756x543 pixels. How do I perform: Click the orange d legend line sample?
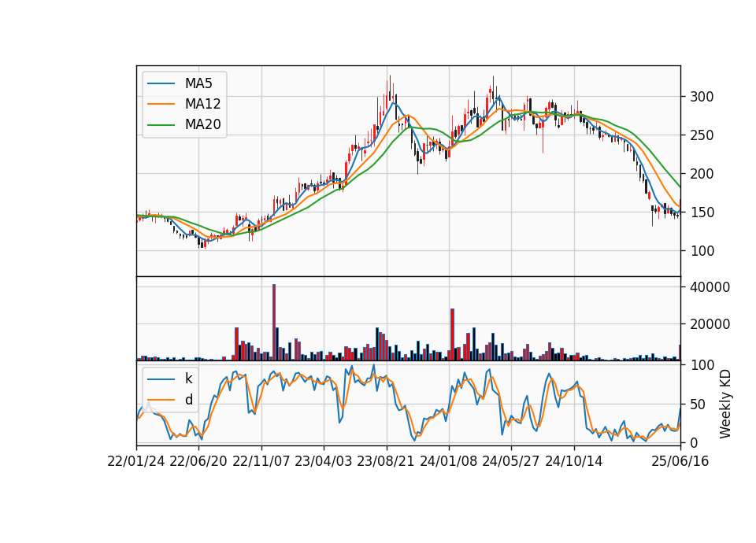tap(161, 400)
